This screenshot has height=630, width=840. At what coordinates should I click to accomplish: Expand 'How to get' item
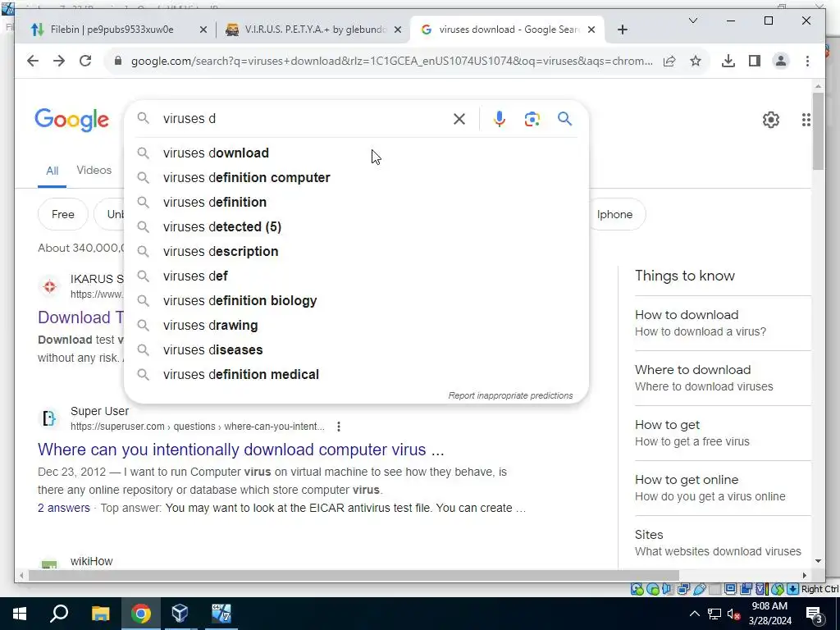723,433
